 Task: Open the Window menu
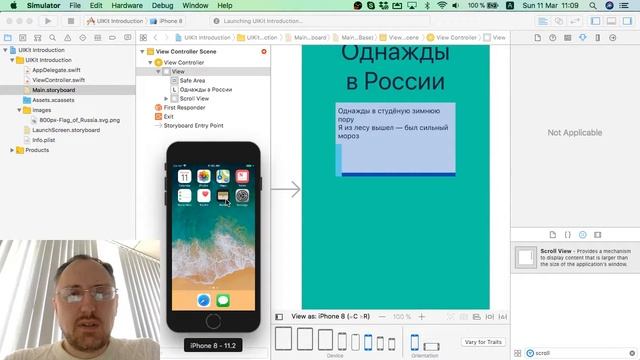(x=195, y=5)
